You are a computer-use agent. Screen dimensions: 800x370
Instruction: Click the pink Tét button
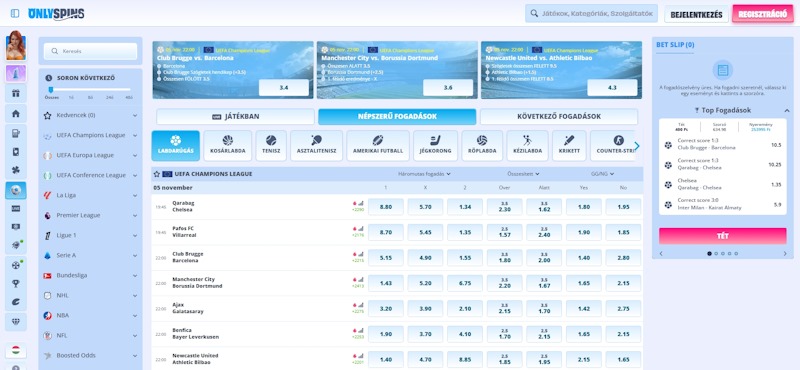[x=722, y=236]
